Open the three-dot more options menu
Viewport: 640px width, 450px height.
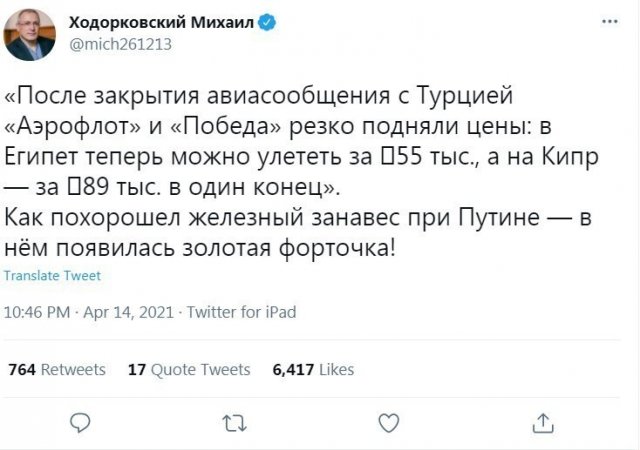coord(611,21)
